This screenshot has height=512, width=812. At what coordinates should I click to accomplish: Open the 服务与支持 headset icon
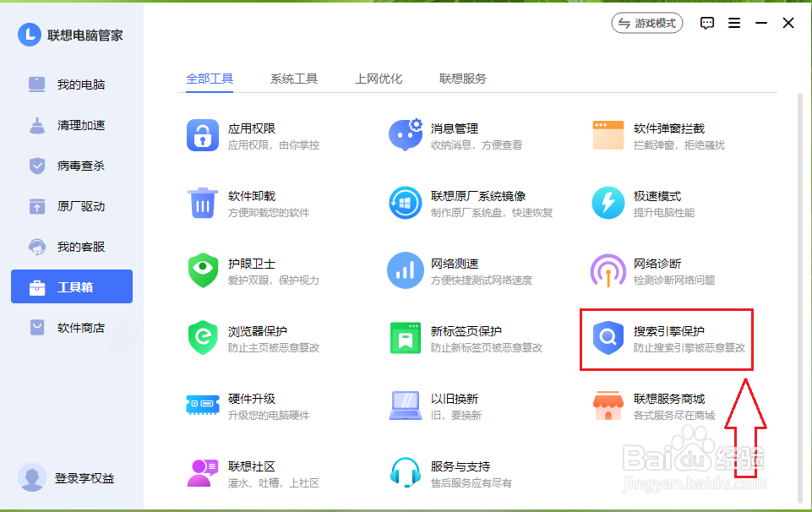click(406, 472)
